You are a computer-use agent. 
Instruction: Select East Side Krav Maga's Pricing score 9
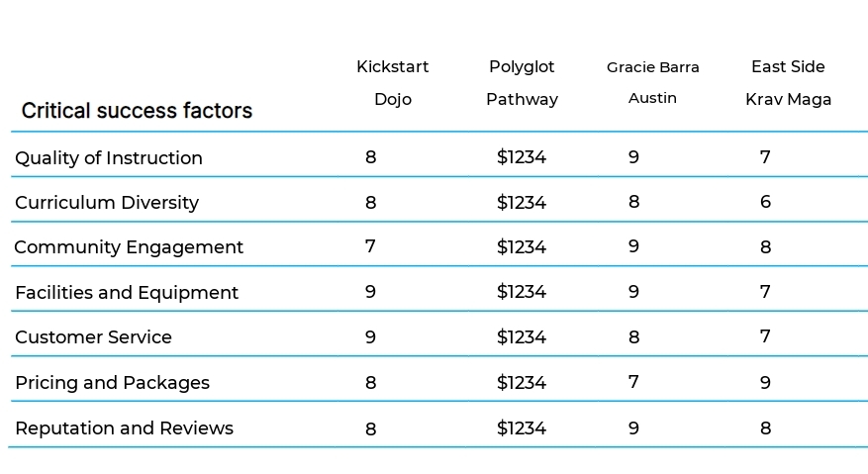pos(766,383)
